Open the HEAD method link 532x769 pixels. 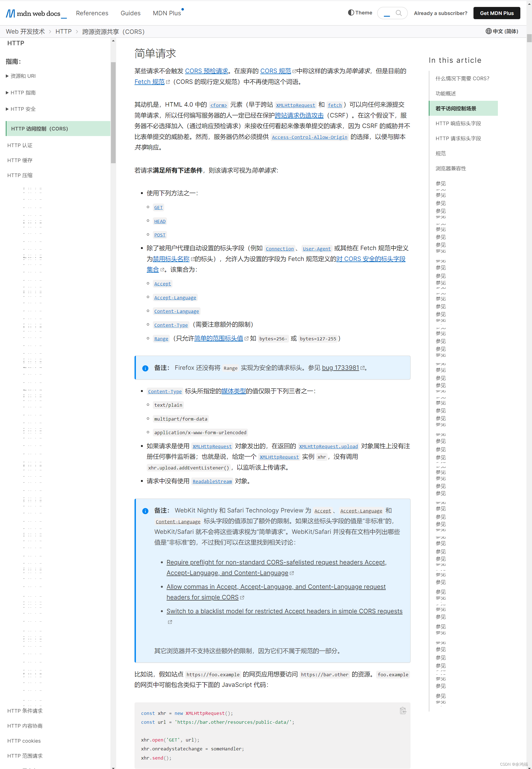[x=160, y=221]
